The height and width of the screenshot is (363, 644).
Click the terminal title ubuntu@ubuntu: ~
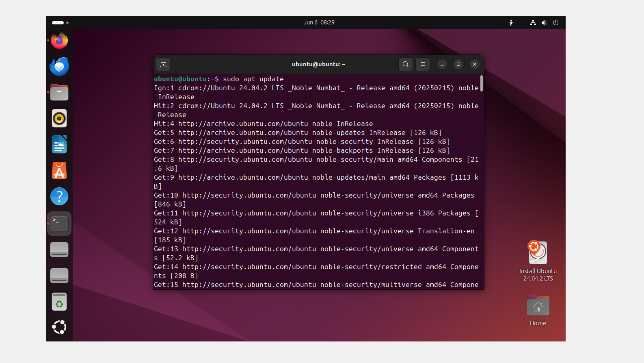(319, 64)
